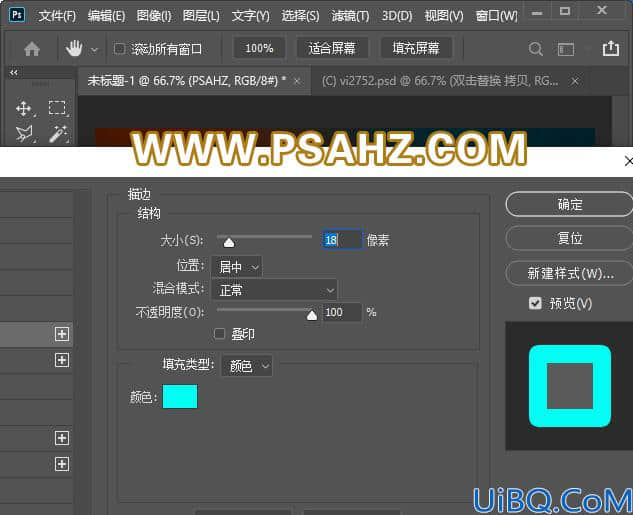Click the cyan stroke style preview thumbnail
The height and width of the screenshot is (515, 633).
coord(570,386)
